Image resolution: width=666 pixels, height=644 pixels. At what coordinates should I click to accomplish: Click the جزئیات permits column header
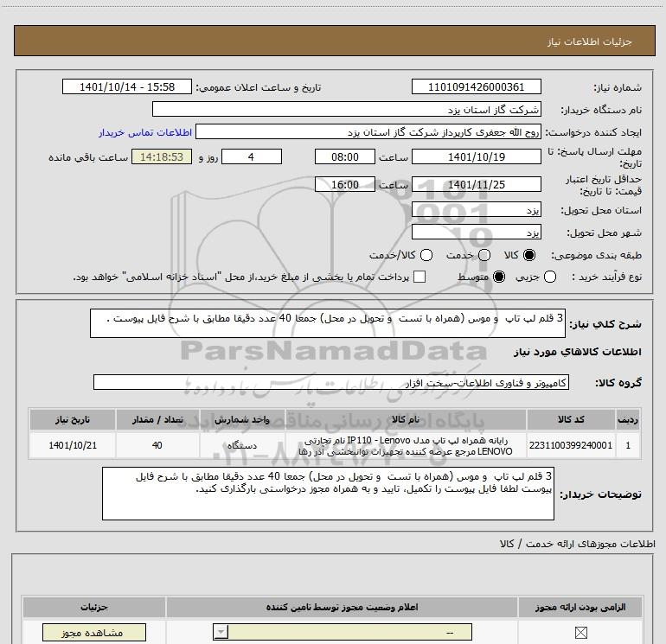tap(94, 607)
